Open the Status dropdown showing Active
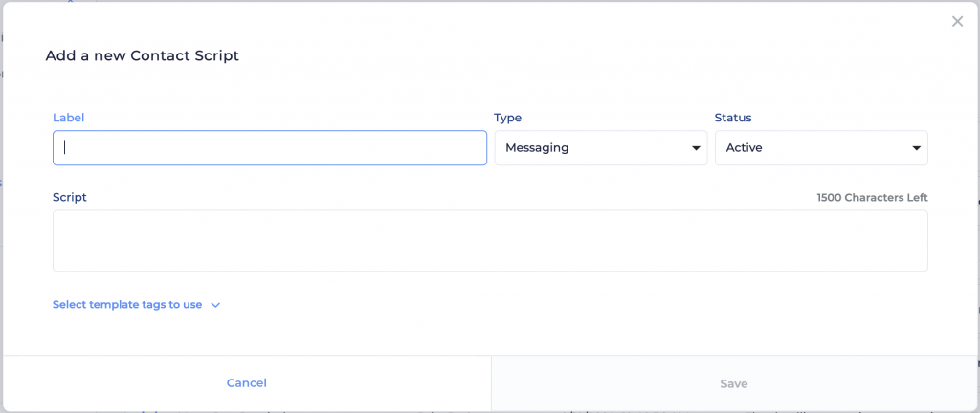The height and width of the screenshot is (413, 980). (821, 148)
